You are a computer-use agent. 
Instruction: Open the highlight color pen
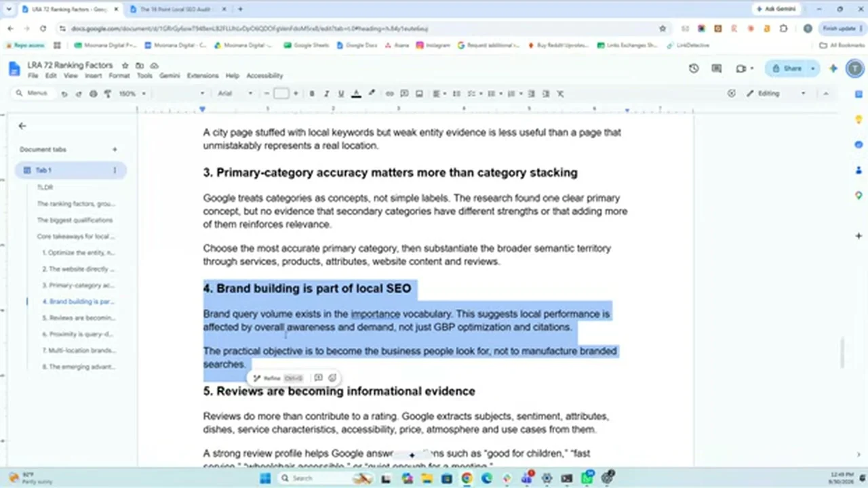click(371, 94)
